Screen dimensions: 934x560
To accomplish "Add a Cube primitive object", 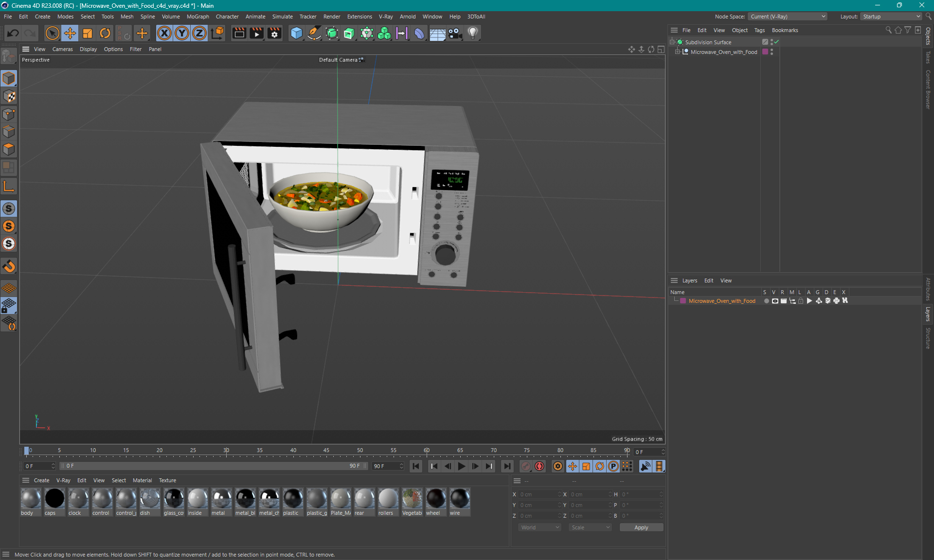I will pyautogui.click(x=296, y=33).
